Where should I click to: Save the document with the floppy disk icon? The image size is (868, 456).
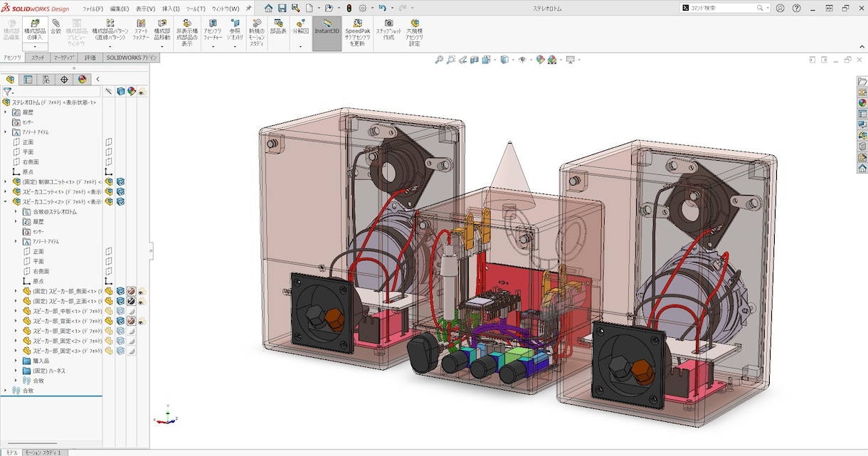coord(282,8)
